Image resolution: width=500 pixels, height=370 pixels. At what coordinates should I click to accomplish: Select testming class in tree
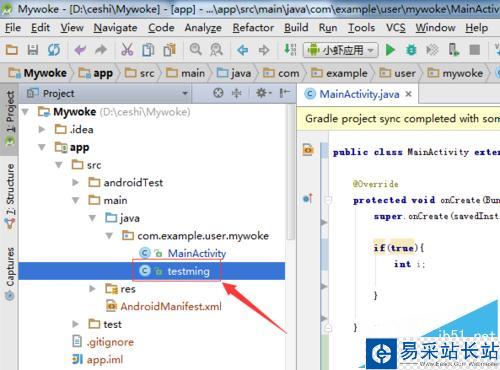click(188, 271)
